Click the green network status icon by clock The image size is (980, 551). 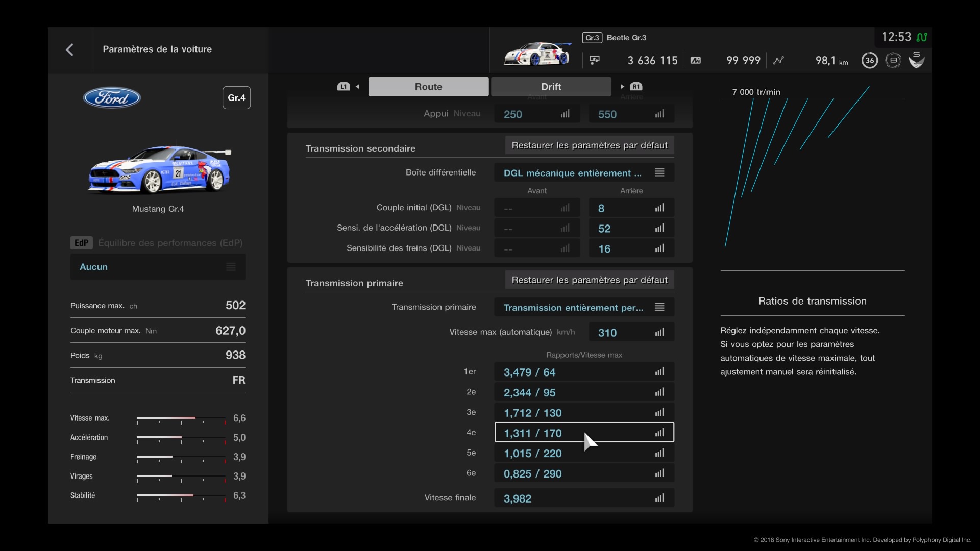coord(922,37)
